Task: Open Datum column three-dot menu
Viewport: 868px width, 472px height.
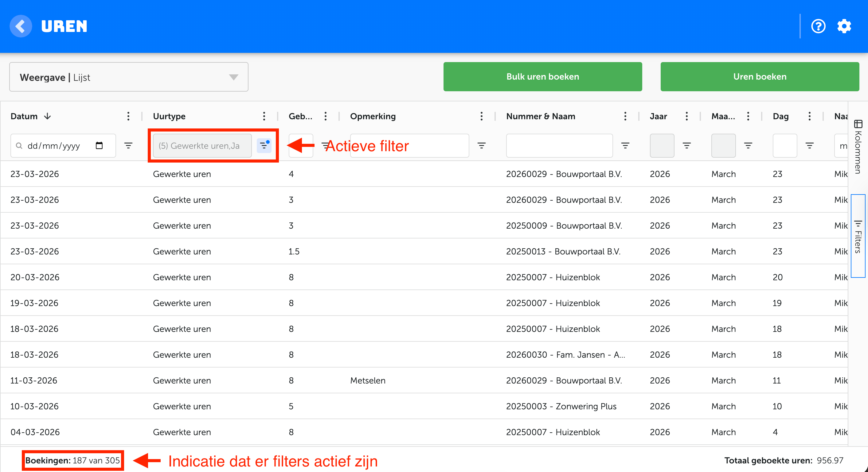Action: [x=128, y=116]
